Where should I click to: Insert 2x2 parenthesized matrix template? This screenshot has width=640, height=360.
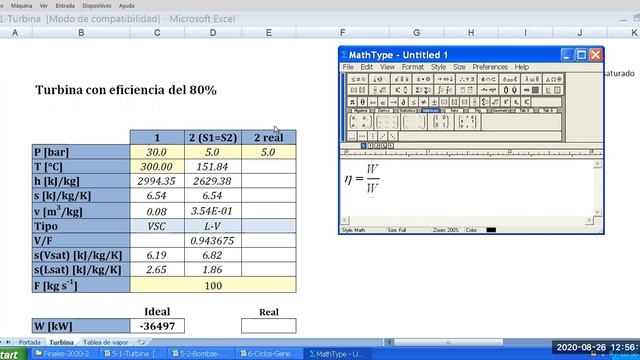pos(360,122)
